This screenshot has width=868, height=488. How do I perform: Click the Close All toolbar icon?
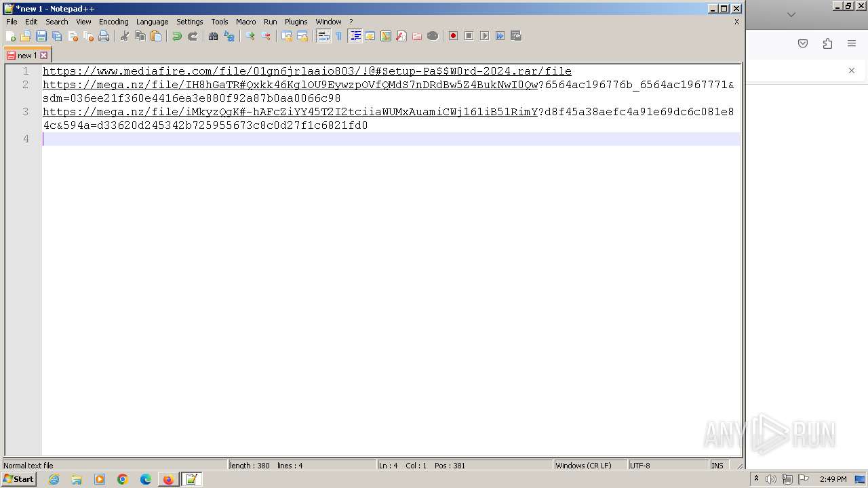(x=88, y=36)
